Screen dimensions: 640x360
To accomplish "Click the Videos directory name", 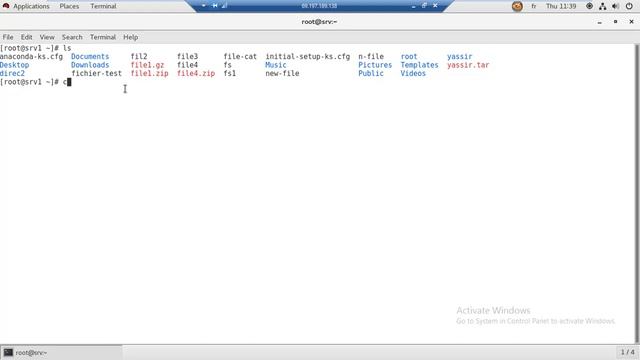I will 413,73.
